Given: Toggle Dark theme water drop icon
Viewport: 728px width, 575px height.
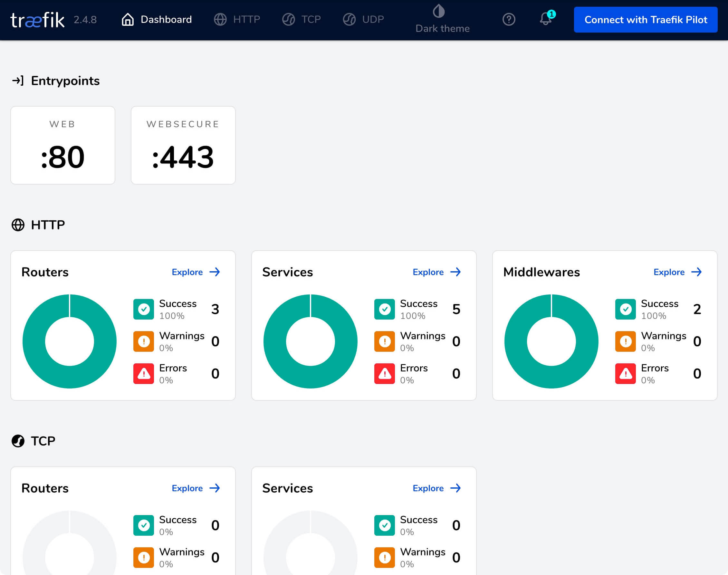Looking at the screenshot, I should (441, 11).
